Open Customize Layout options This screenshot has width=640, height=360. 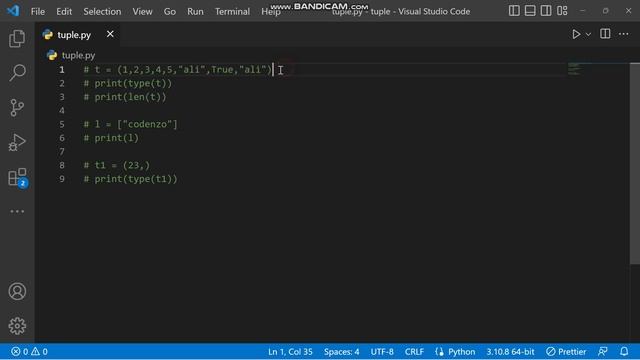click(x=562, y=11)
